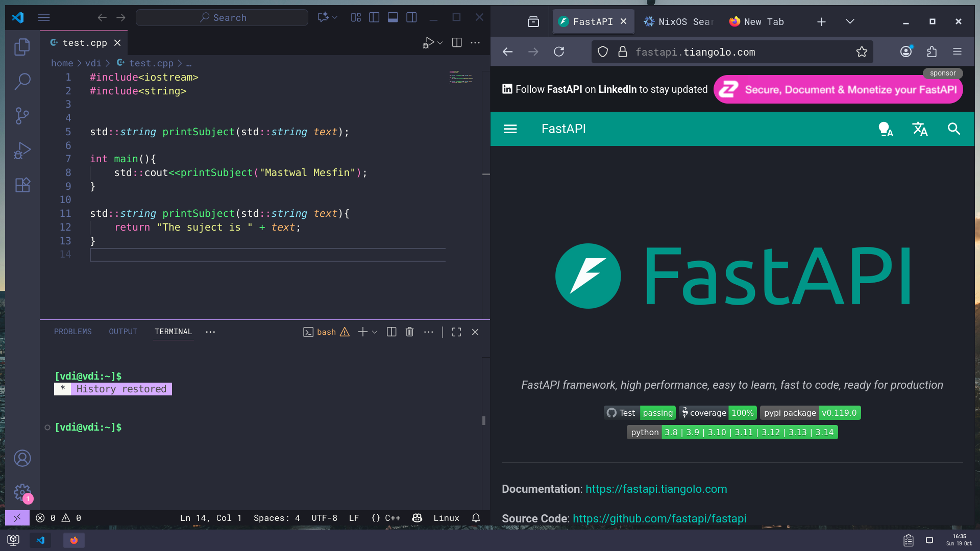Open Run and Debug view
The width and height of the screenshot is (980, 551).
[x=22, y=151]
